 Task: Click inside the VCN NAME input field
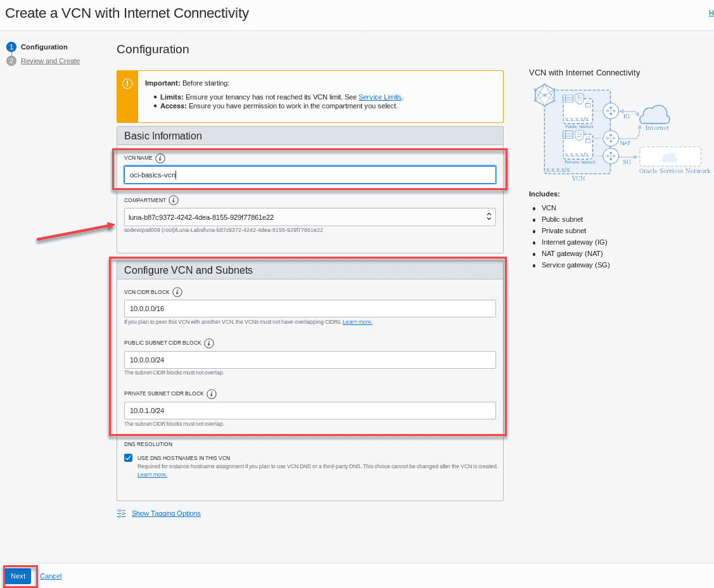tap(309, 175)
